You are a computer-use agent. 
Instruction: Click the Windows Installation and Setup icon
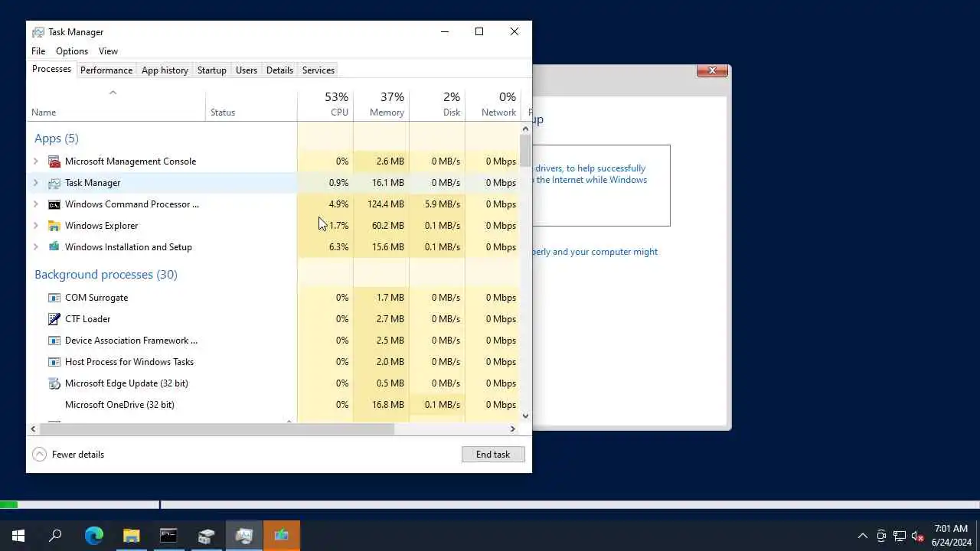(x=54, y=246)
